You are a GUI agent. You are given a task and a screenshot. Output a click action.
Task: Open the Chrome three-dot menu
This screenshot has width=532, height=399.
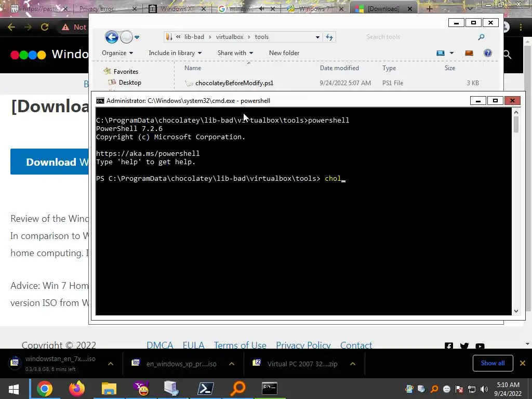pyautogui.click(x=521, y=27)
